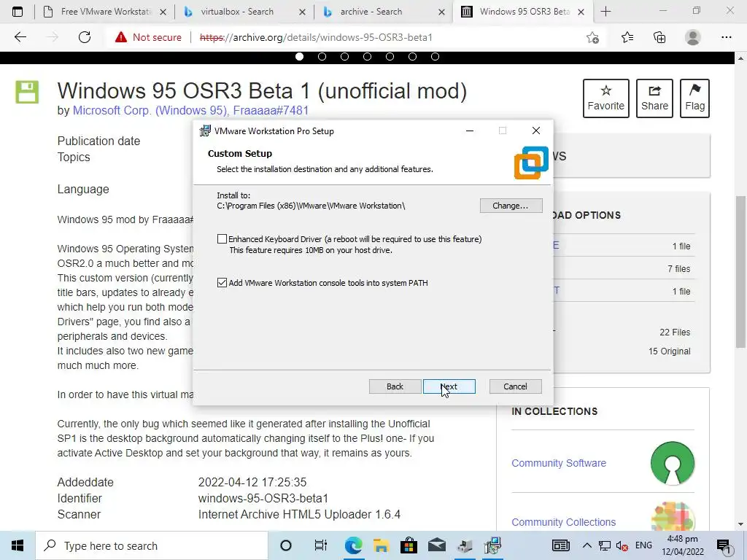The height and width of the screenshot is (560, 747).
Task: Close the virtualbox - Search tab
Action: (x=302, y=12)
